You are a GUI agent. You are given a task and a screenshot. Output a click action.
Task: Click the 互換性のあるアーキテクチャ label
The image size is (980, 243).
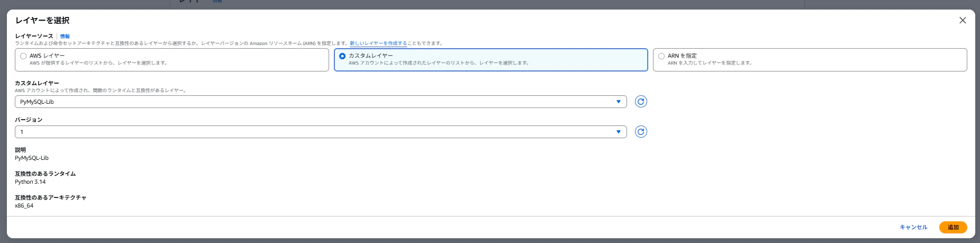pos(50,197)
